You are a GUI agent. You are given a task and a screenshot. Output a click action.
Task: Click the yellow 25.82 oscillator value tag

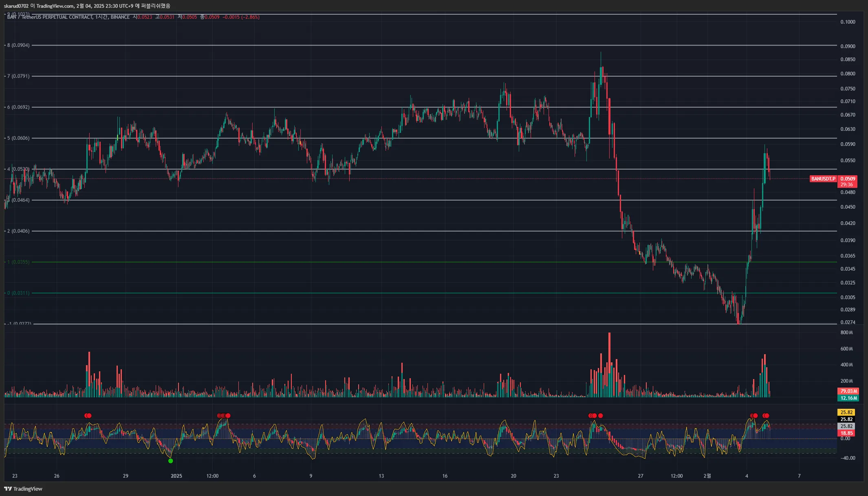pos(846,412)
